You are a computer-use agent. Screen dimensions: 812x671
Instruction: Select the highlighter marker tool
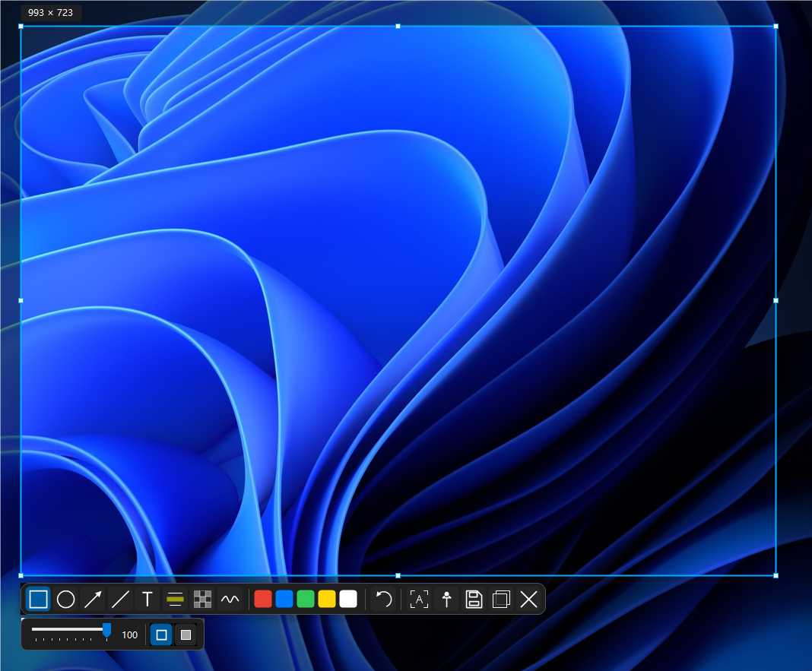coord(175,600)
